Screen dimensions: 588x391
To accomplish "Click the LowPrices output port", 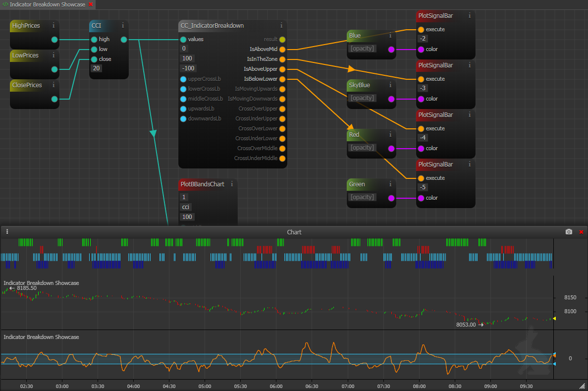I will click(54, 69).
